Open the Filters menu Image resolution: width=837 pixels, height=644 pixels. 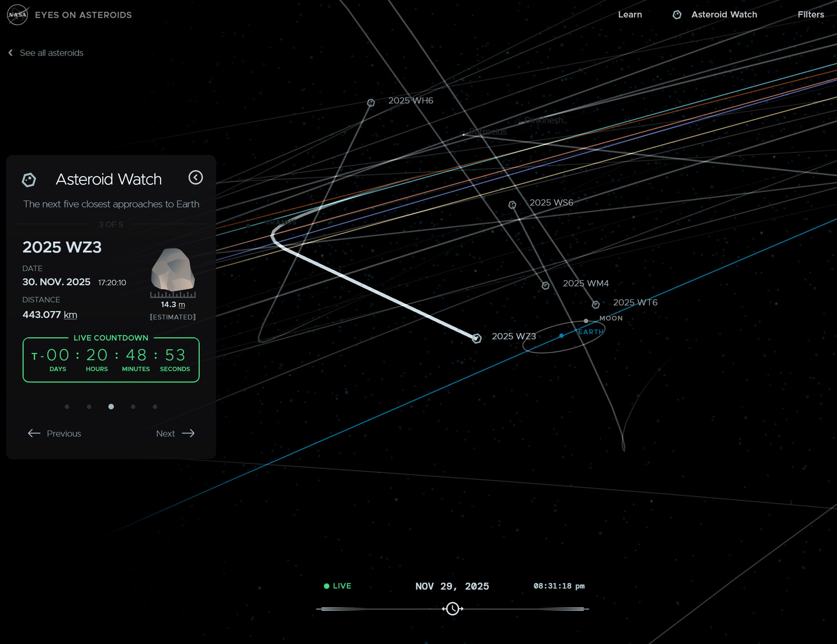(810, 15)
